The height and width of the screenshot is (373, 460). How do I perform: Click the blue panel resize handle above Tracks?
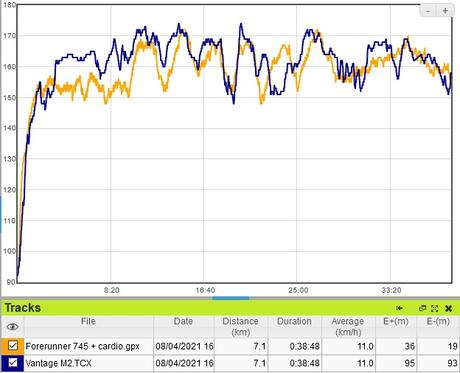tap(231, 298)
